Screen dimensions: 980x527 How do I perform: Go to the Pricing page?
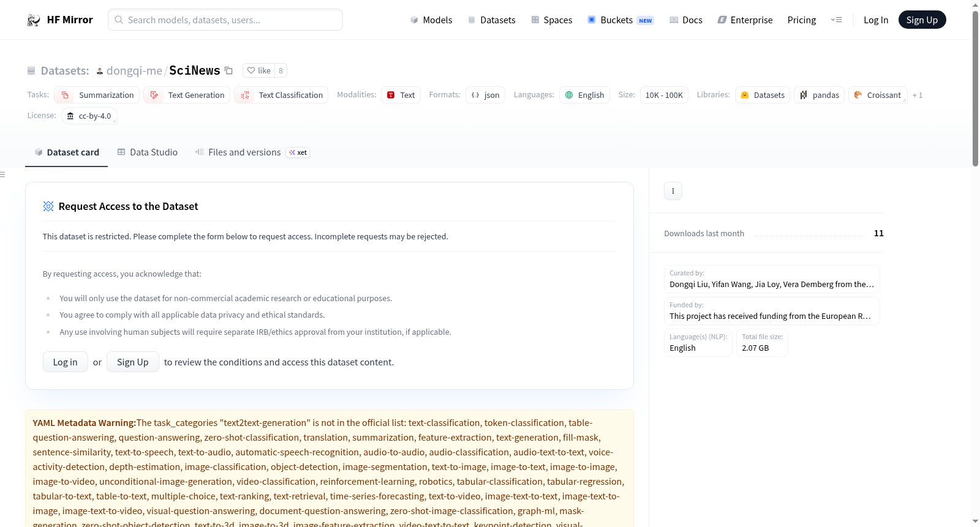[x=802, y=20]
